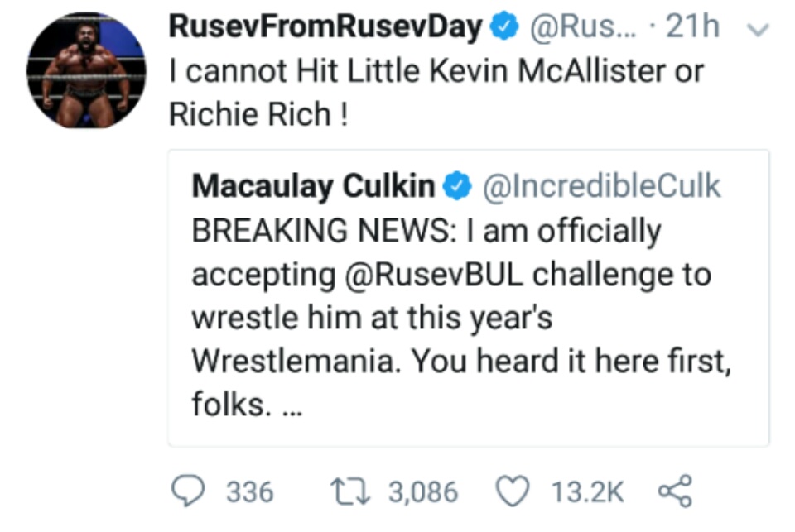Viewport: 795px width, 532px height.
Task: Open Macaulay Culkin's display name
Action: (x=314, y=185)
